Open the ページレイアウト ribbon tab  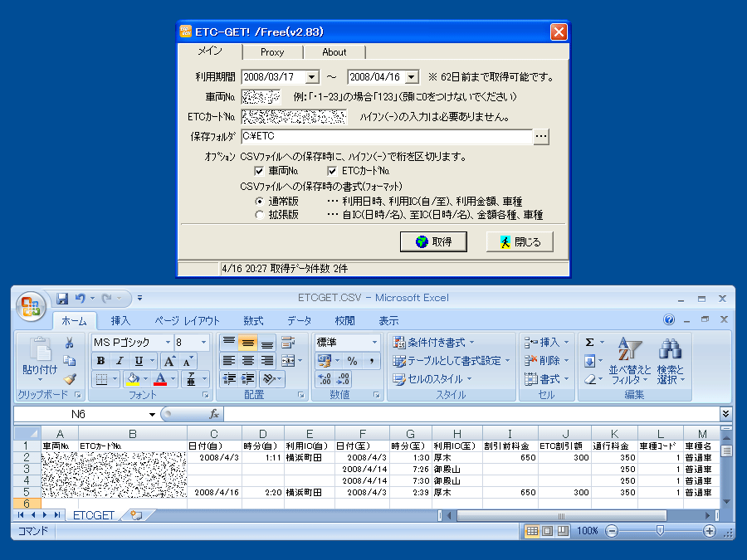(x=187, y=320)
